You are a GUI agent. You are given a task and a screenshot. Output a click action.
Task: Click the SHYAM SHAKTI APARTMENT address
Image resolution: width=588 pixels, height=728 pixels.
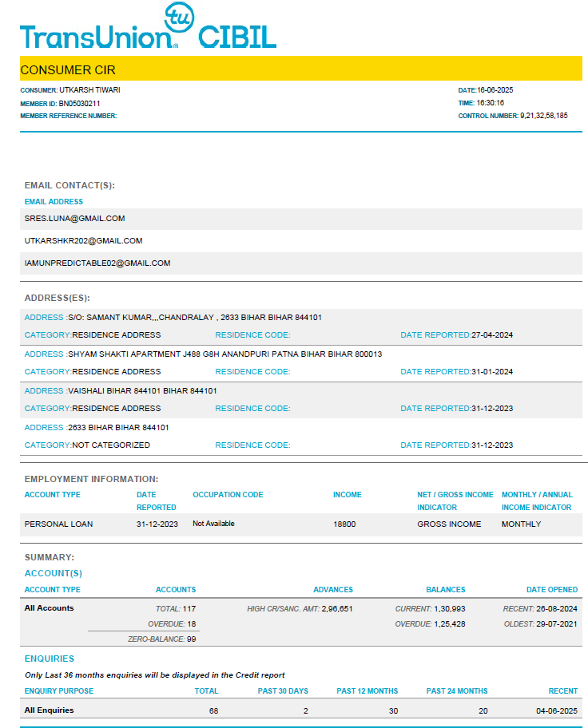[x=225, y=354]
